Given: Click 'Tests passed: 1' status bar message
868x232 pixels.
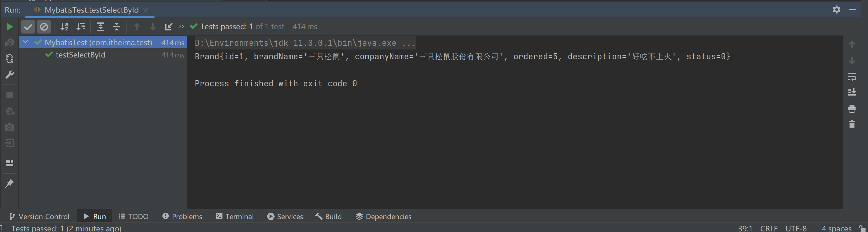Looking at the screenshot, I should [x=66, y=228].
